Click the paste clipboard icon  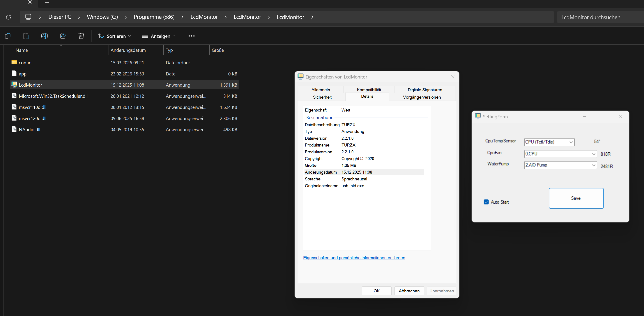click(x=26, y=36)
